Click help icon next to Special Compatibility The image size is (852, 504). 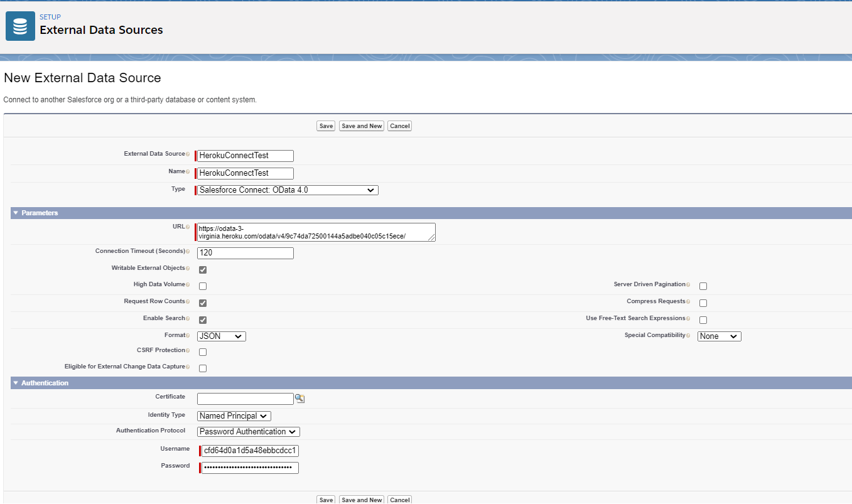click(x=689, y=336)
